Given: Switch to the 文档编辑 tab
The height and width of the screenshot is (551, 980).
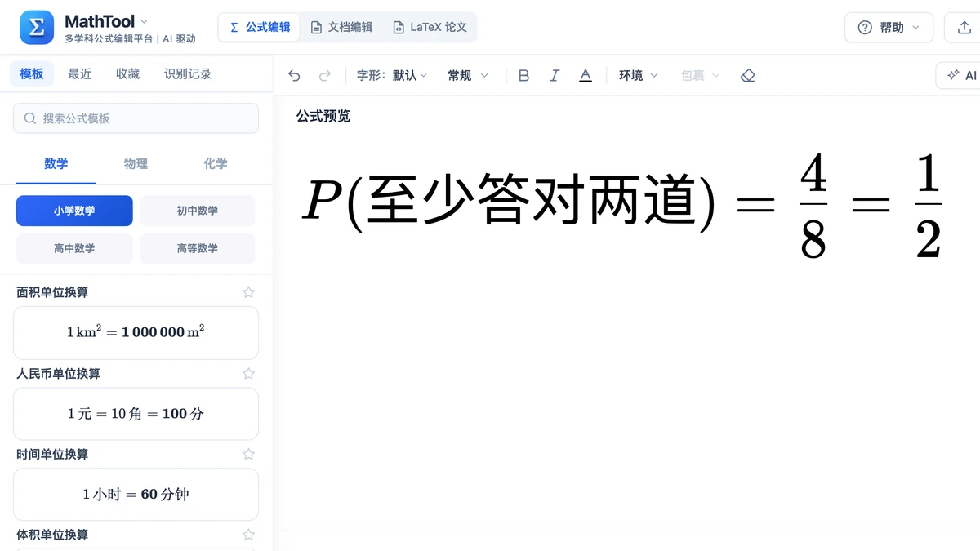Looking at the screenshot, I should (341, 27).
